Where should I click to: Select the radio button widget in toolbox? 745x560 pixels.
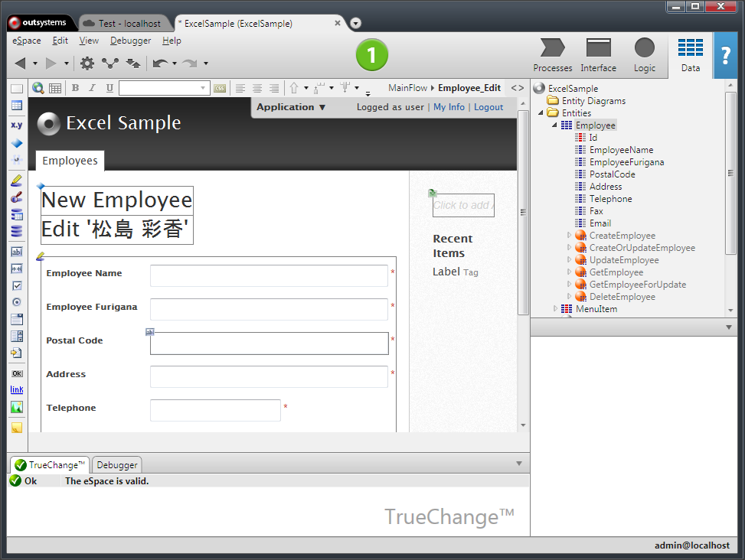click(x=17, y=302)
